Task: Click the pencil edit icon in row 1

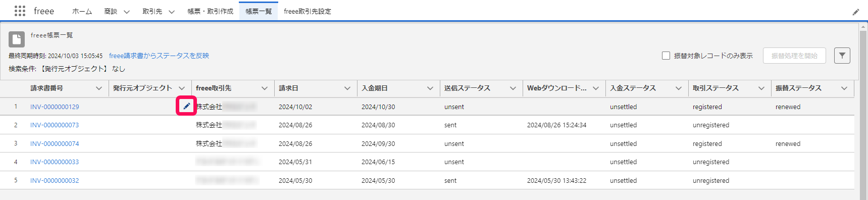Action: click(186, 107)
